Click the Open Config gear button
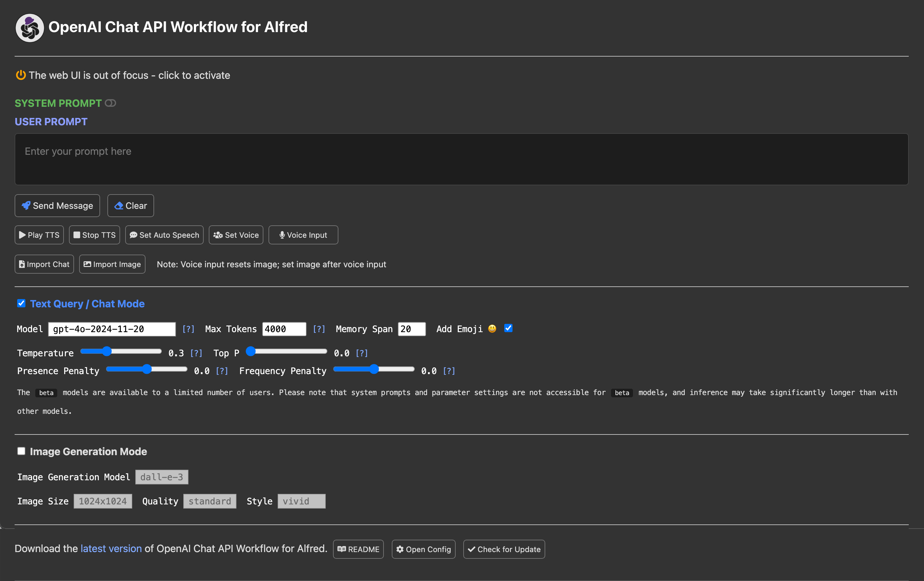 [x=424, y=550]
